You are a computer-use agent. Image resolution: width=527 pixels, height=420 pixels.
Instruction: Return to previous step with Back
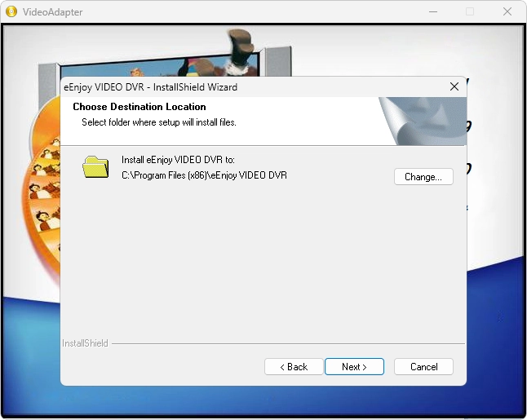294,367
